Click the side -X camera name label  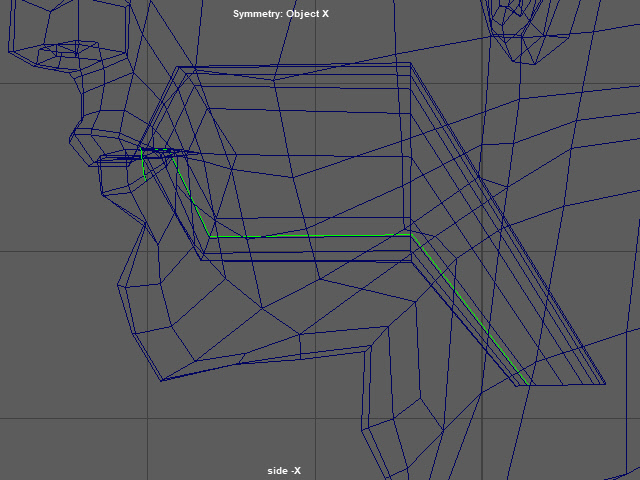click(284, 471)
